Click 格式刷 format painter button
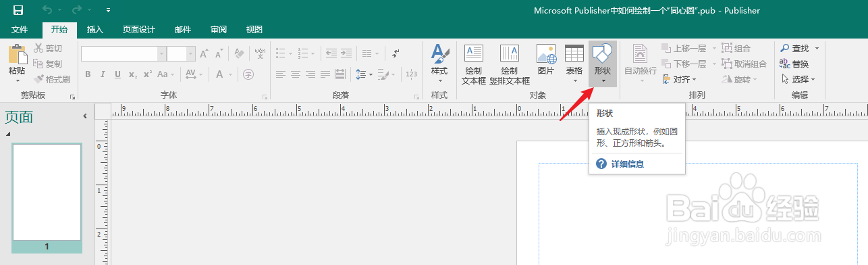 (52, 79)
